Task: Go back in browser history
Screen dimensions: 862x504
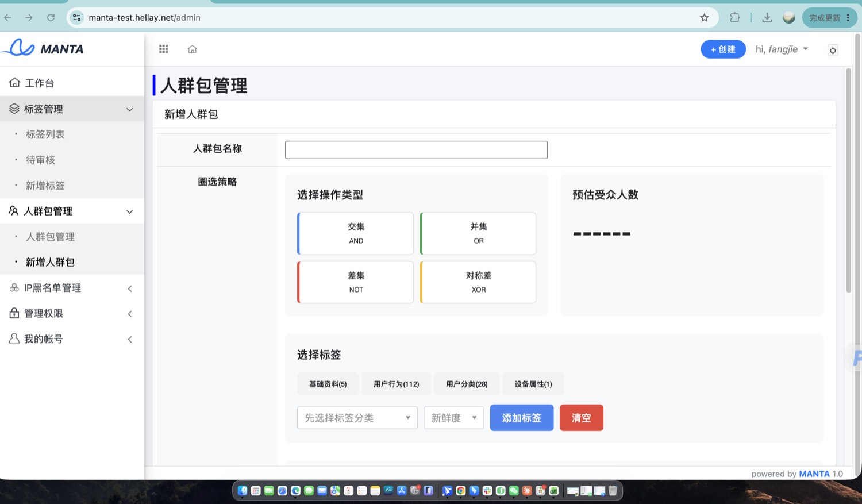Action: click(x=8, y=17)
